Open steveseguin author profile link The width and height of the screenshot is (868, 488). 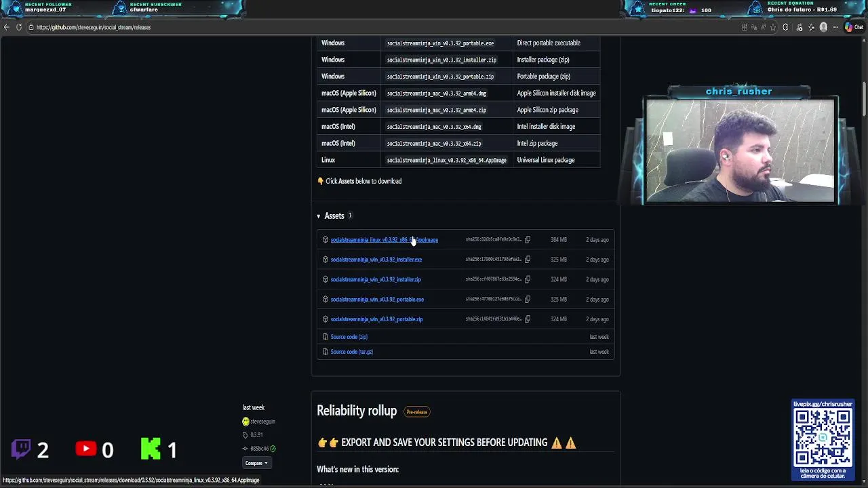pos(262,422)
